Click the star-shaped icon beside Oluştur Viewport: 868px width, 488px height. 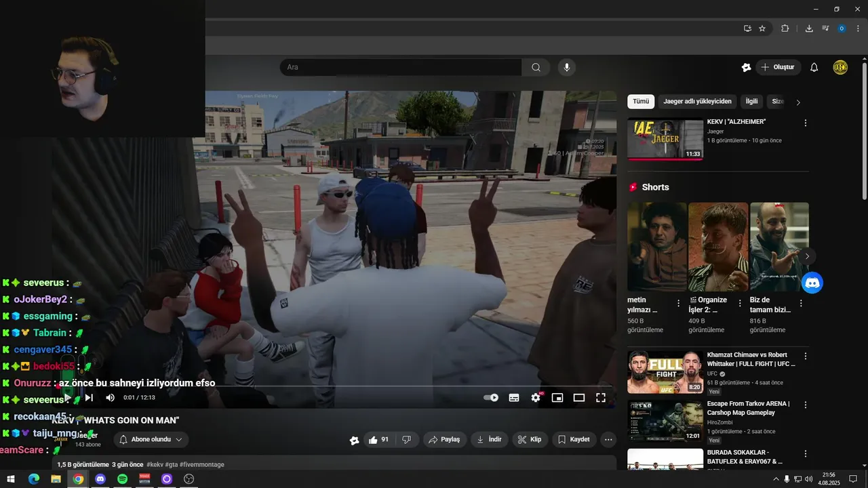pyautogui.click(x=746, y=67)
